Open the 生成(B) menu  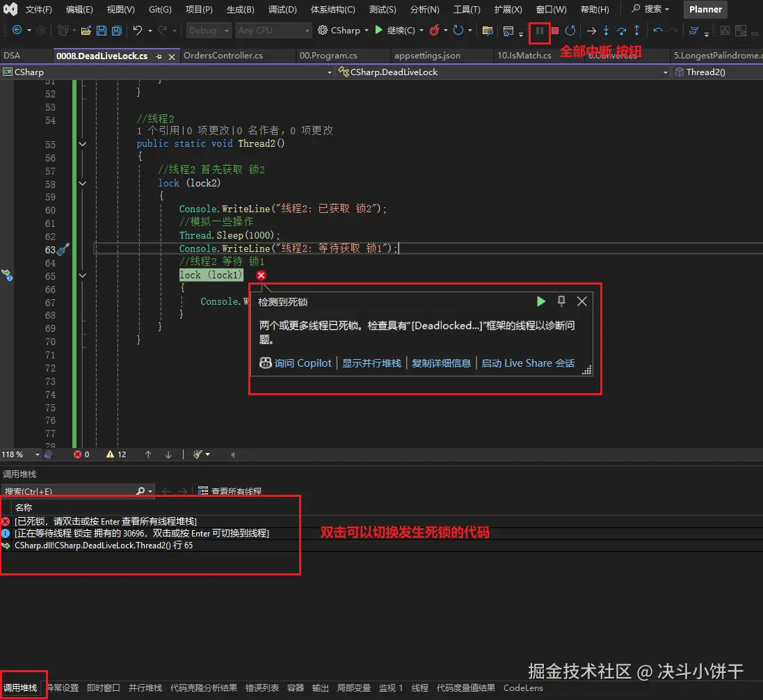point(241,9)
